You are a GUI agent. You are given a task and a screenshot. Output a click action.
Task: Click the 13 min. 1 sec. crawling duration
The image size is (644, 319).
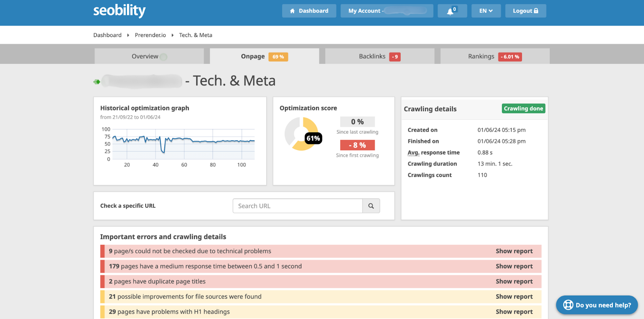point(495,164)
